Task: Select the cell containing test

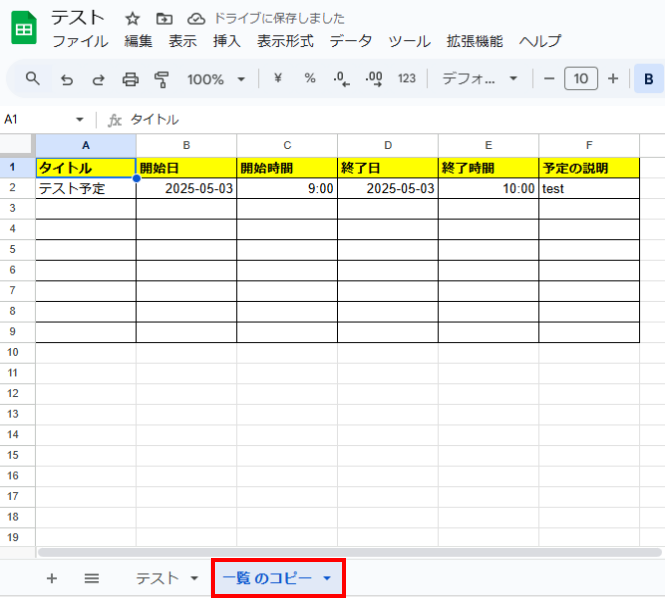Action: (589, 188)
